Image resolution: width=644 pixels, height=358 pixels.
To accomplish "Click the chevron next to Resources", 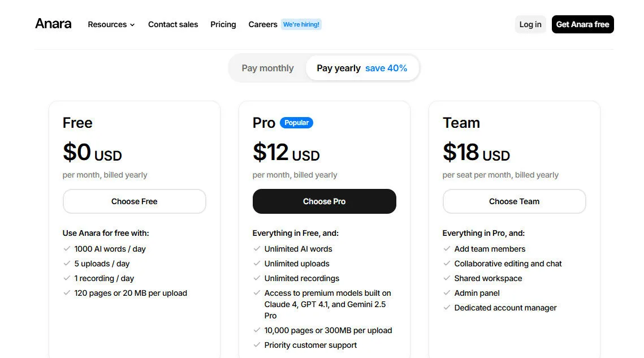I will click(132, 24).
